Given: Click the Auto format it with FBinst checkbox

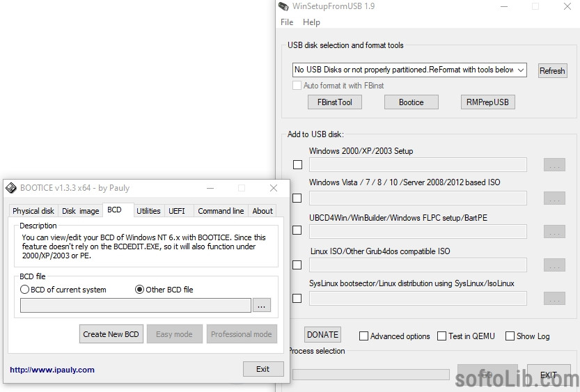Looking at the screenshot, I should click(x=297, y=86).
